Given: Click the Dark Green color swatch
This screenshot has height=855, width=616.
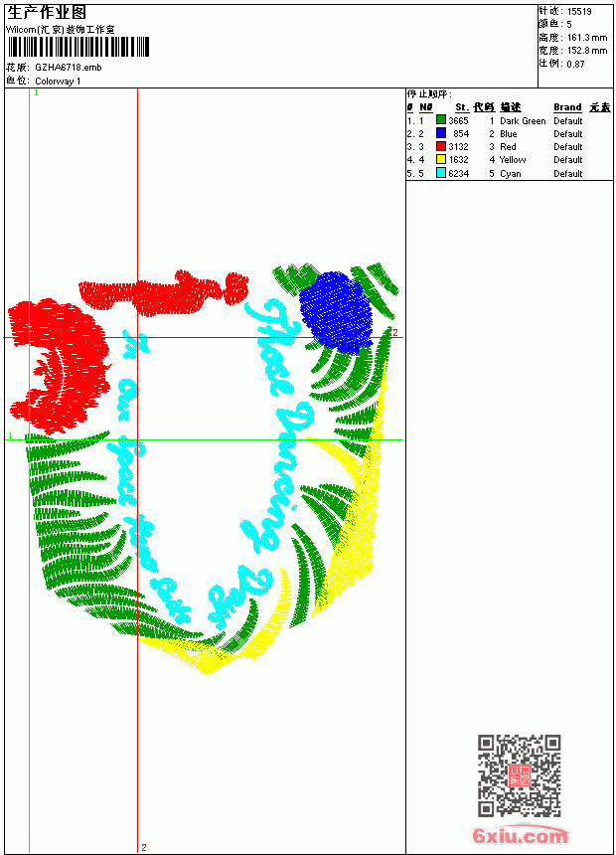Looking at the screenshot, I should [x=441, y=120].
